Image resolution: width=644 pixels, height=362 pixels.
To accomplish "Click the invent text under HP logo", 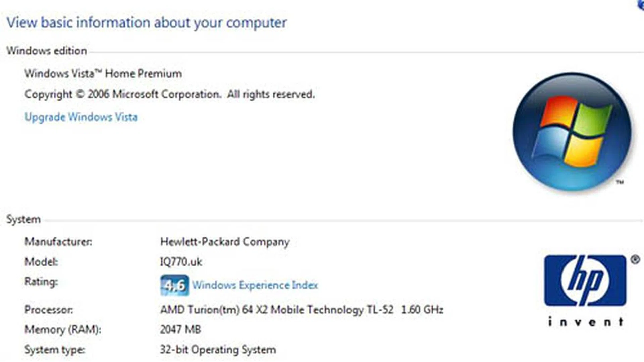I will pos(586,322).
